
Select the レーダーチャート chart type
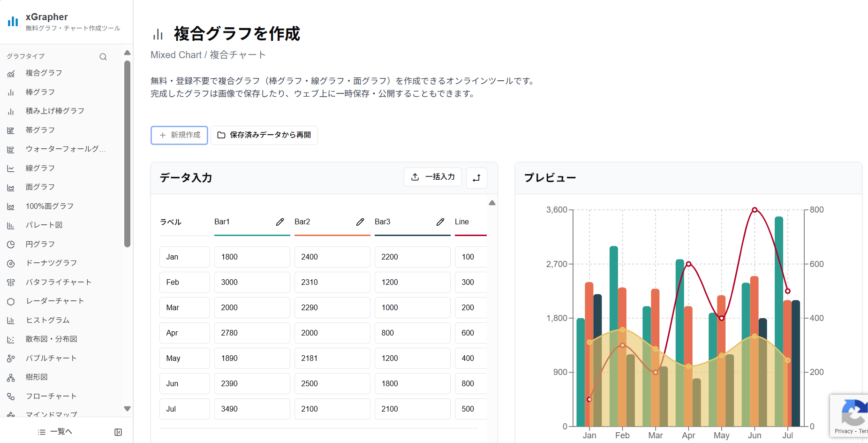point(54,301)
